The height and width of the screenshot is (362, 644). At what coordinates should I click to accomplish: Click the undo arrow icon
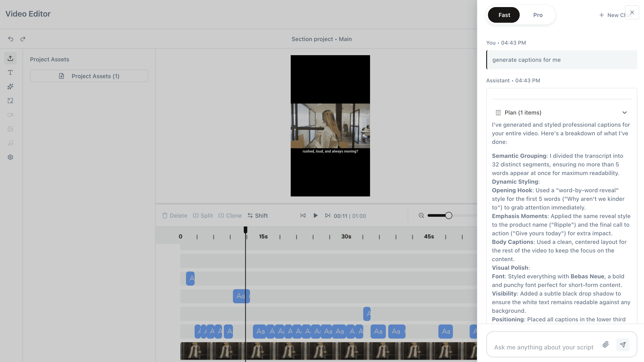11,39
